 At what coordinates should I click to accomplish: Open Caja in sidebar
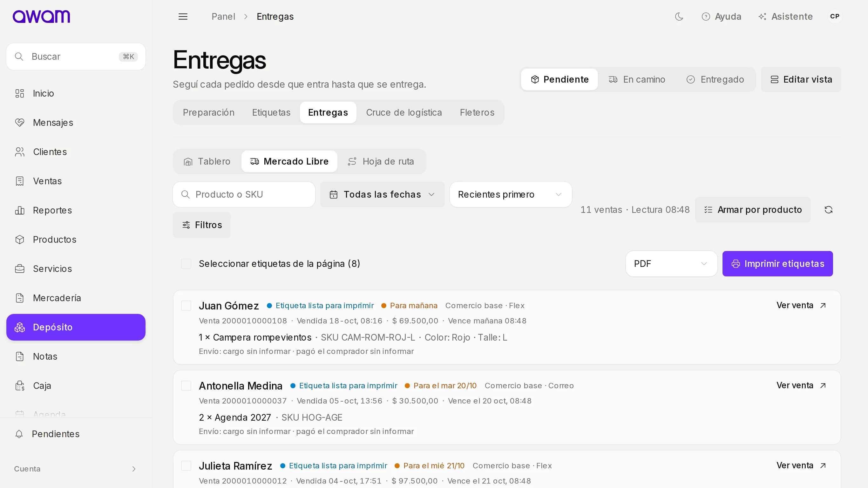click(76, 386)
